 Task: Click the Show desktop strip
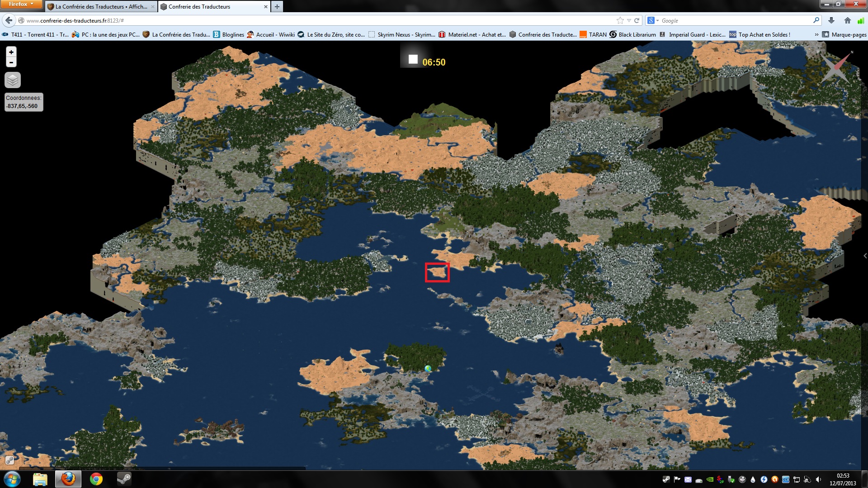(x=864, y=479)
